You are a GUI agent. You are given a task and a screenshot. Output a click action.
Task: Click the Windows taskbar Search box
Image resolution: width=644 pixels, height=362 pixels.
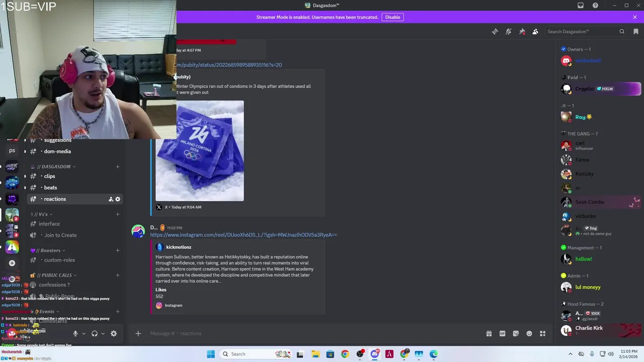coord(256,354)
